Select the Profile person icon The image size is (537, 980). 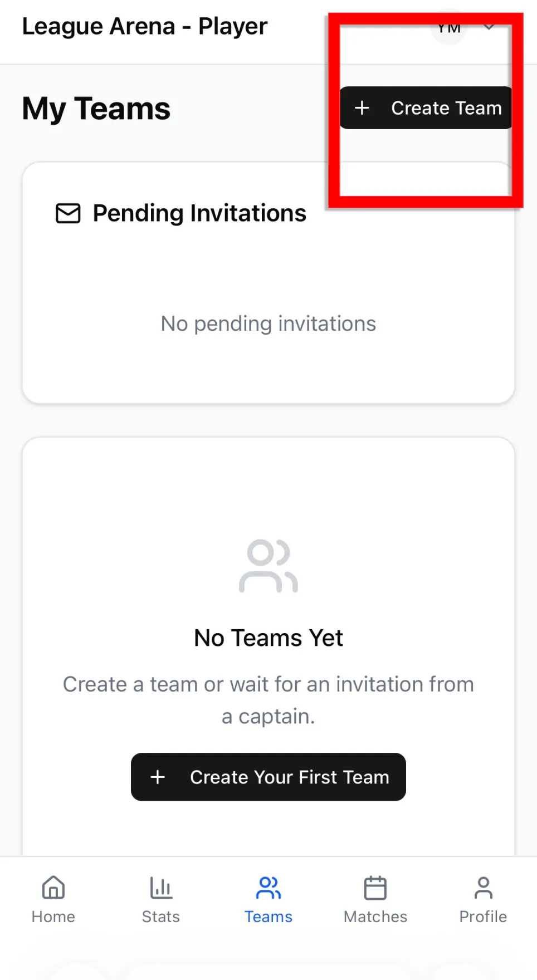(482, 887)
